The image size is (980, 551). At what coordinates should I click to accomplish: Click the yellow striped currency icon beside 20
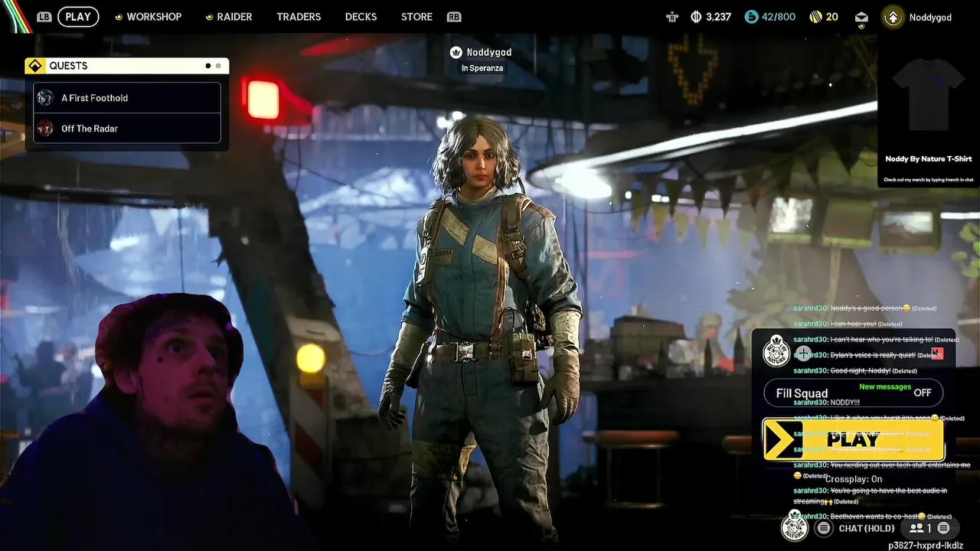click(x=816, y=17)
